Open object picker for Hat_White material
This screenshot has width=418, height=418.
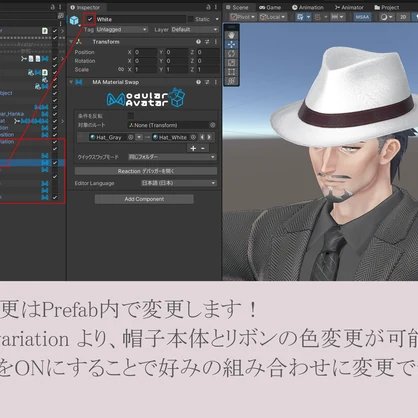click(193, 137)
